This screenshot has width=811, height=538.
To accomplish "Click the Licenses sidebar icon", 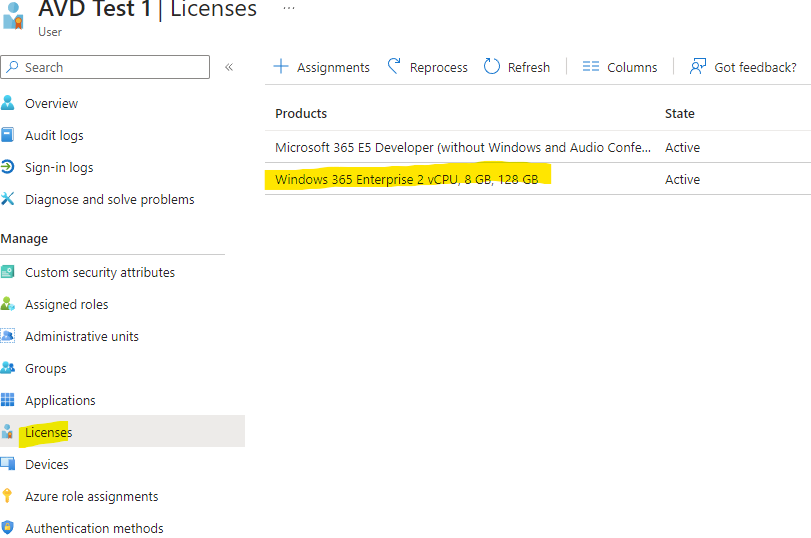I will point(7,431).
